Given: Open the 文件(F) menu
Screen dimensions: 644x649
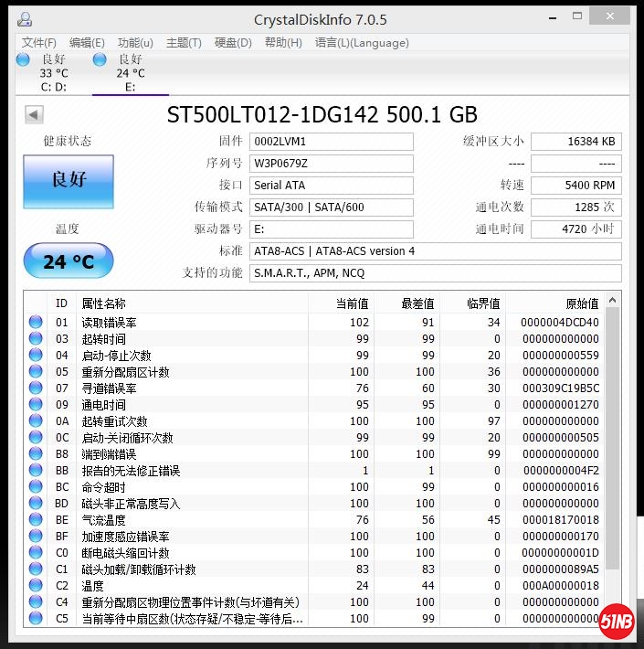Looking at the screenshot, I should [39, 42].
